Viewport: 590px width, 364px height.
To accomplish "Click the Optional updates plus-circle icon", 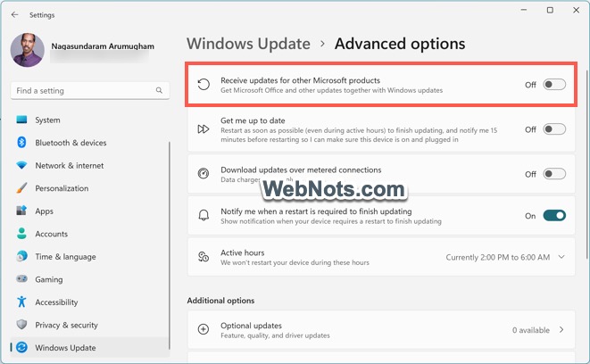I will point(204,329).
